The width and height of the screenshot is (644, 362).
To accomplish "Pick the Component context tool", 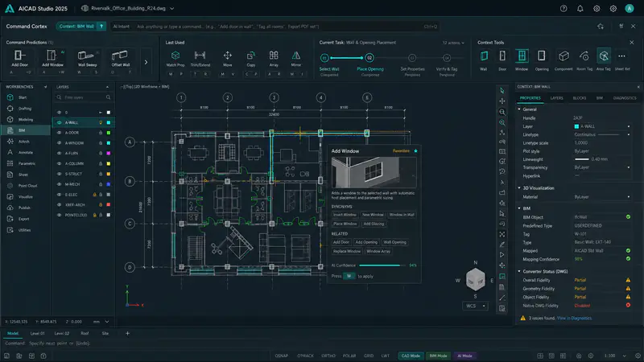I will (x=563, y=60).
